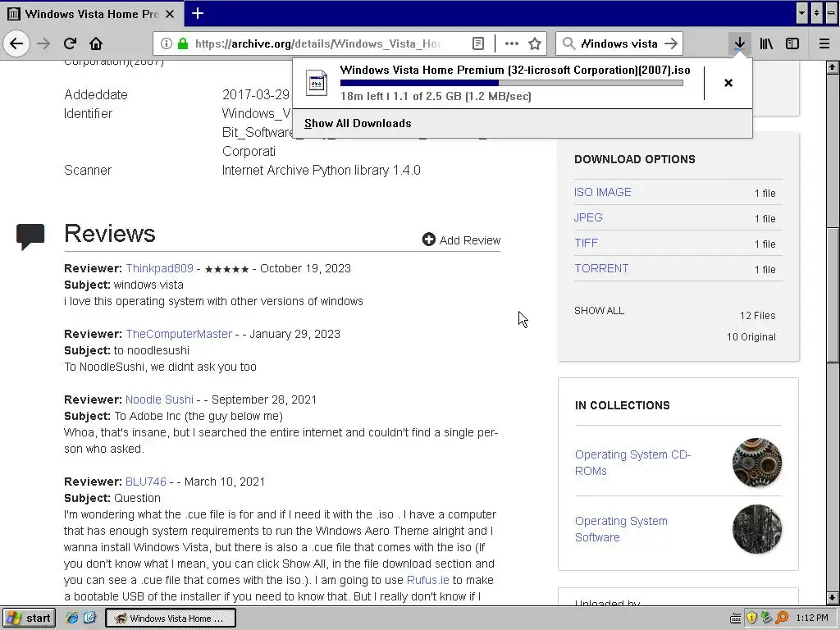Toggle the Downloads toolbar panel

tap(739, 43)
